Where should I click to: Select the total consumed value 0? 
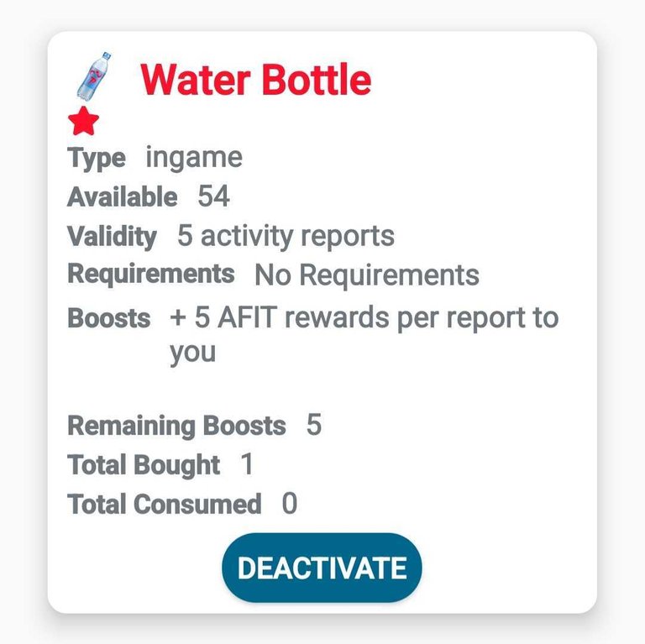(290, 503)
